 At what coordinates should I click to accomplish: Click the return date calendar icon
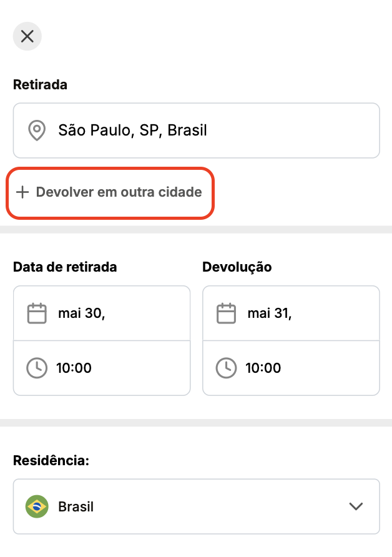click(226, 313)
